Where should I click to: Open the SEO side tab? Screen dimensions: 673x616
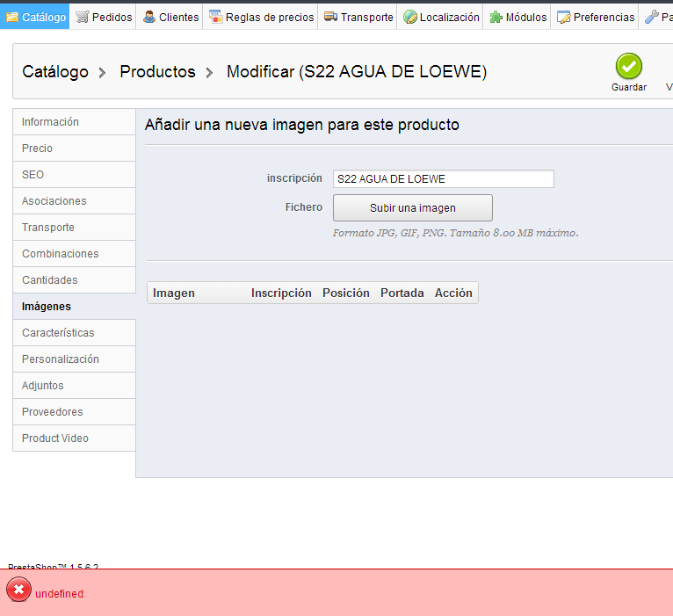click(75, 175)
